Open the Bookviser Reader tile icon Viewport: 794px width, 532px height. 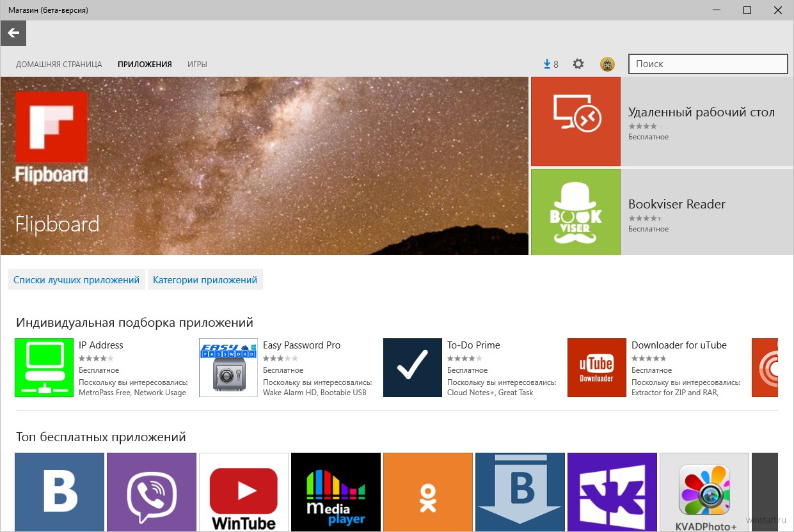tap(576, 212)
